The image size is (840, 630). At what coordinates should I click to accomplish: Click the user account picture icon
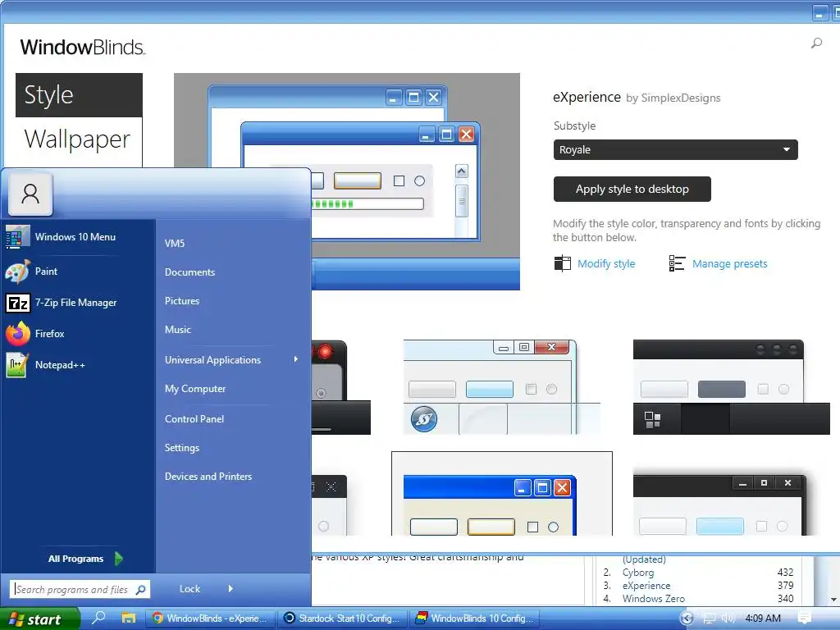(x=30, y=194)
